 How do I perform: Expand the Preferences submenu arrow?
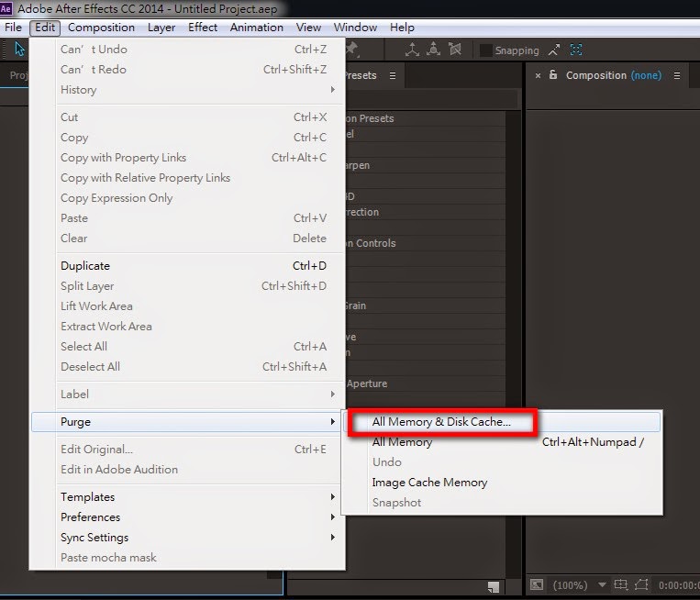pyautogui.click(x=333, y=517)
